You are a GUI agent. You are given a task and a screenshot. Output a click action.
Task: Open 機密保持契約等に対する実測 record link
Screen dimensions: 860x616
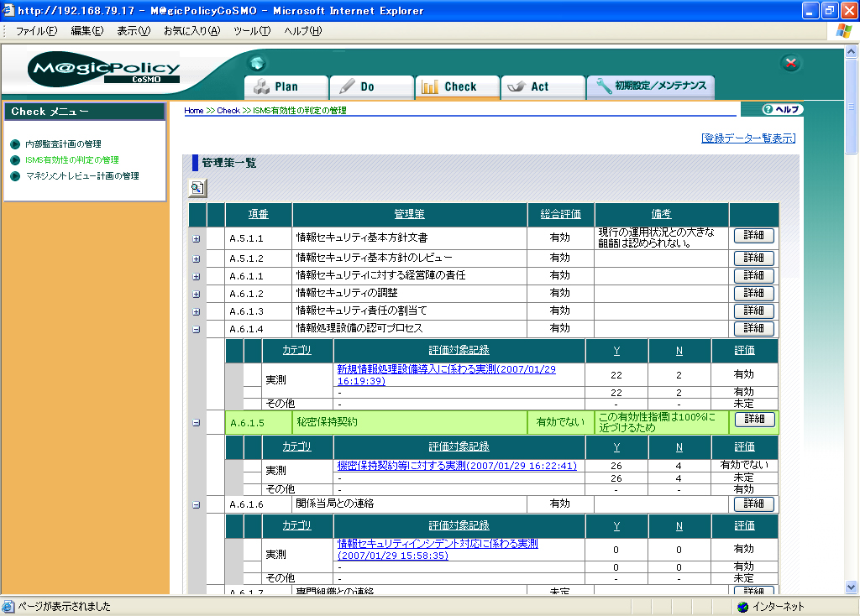(x=456, y=466)
